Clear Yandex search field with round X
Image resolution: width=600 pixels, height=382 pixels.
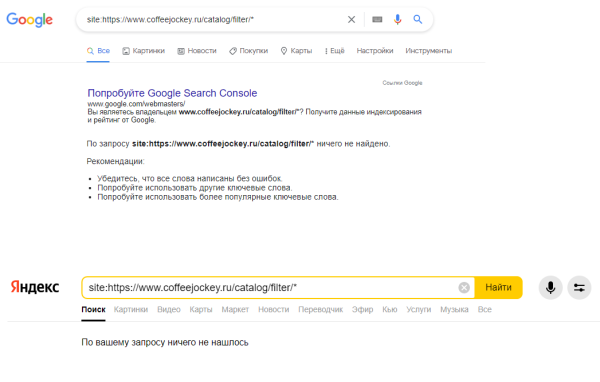(464, 287)
